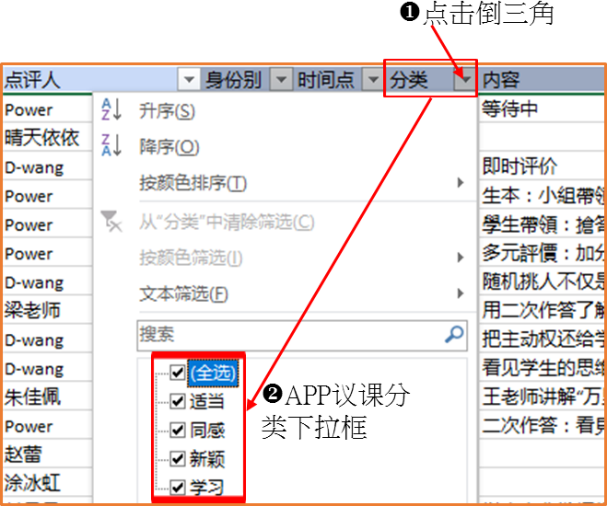Toggle the 学习 checkbox
The height and width of the screenshot is (506, 607).
point(178,489)
